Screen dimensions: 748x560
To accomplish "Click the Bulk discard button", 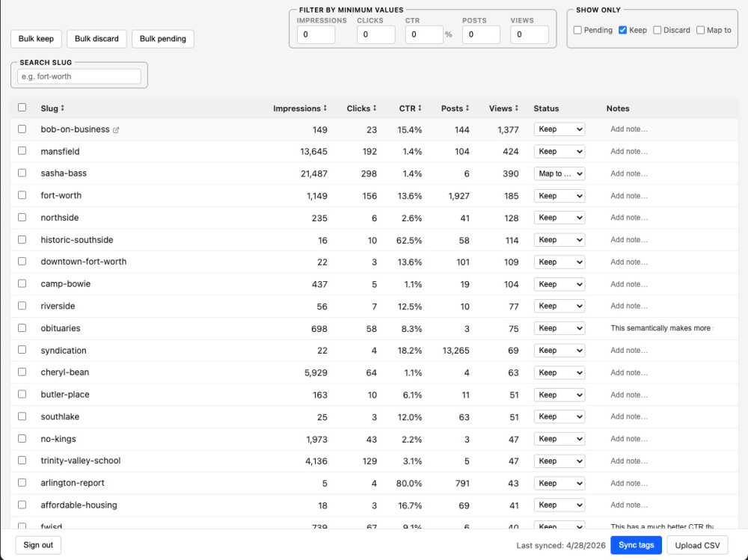I will (96, 39).
